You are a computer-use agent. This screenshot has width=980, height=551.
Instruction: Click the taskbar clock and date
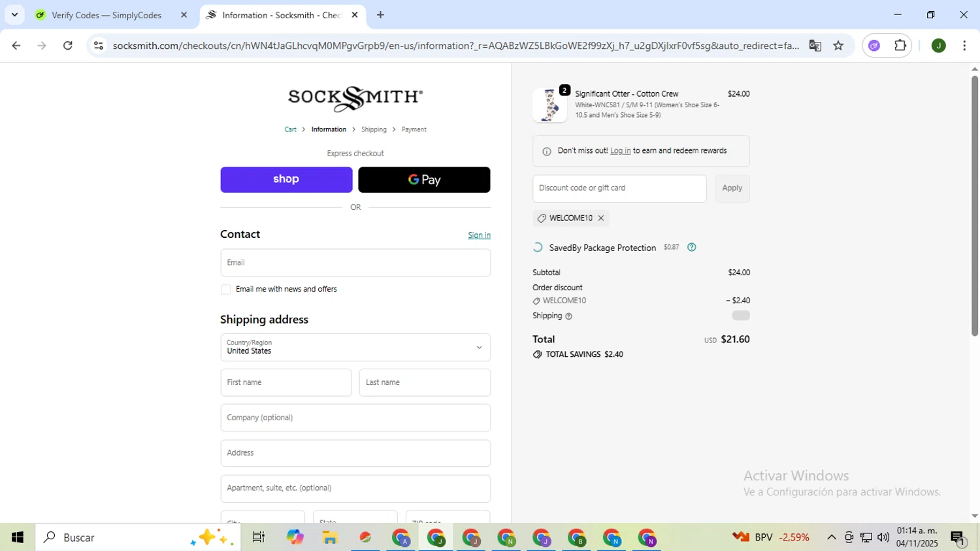917,537
